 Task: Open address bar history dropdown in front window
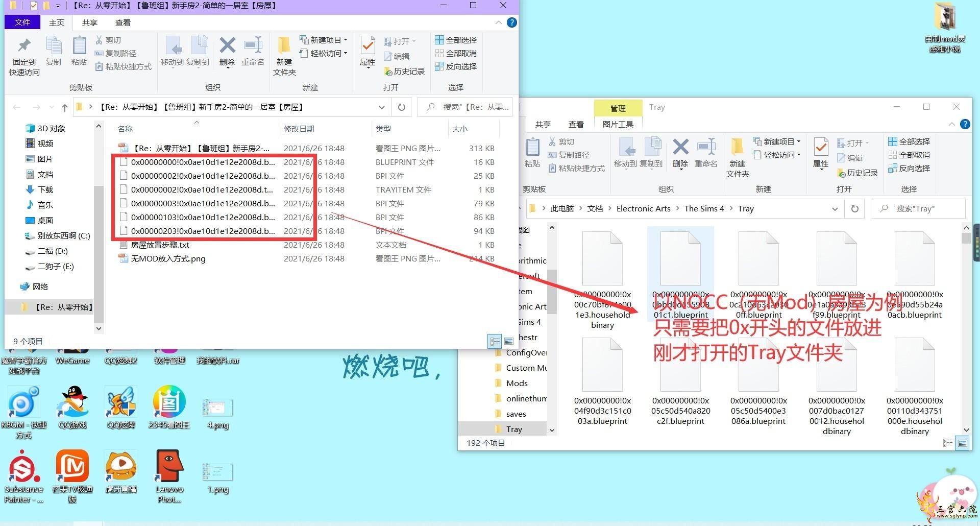tap(381, 107)
